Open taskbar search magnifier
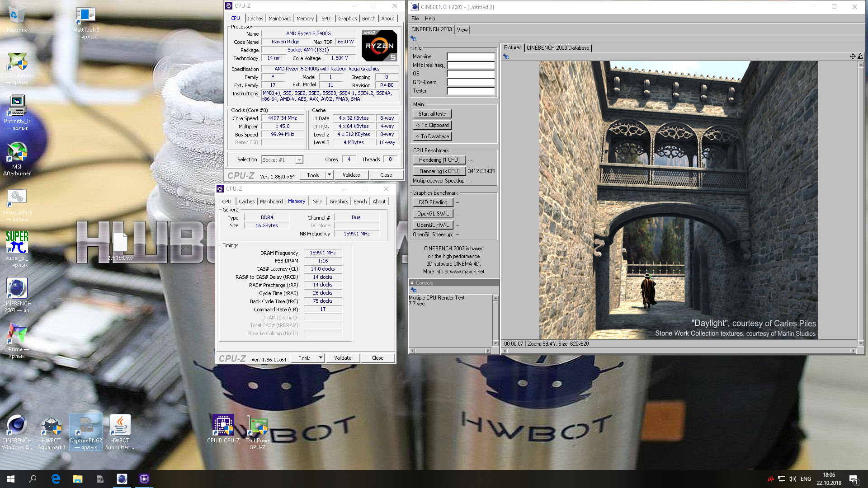Screen dimensions: 868x488 click(x=33, y=479)
